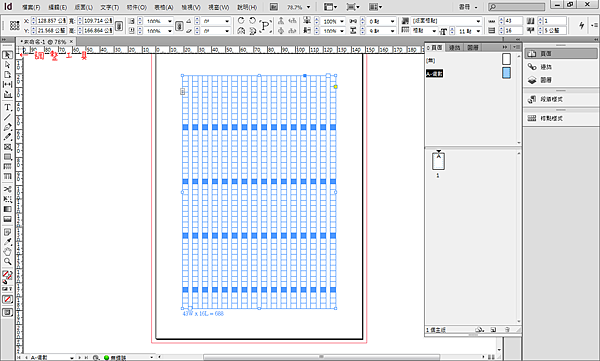Select the Eyedropper tool
Screen dimensions: 600x361
coord(7,242)
